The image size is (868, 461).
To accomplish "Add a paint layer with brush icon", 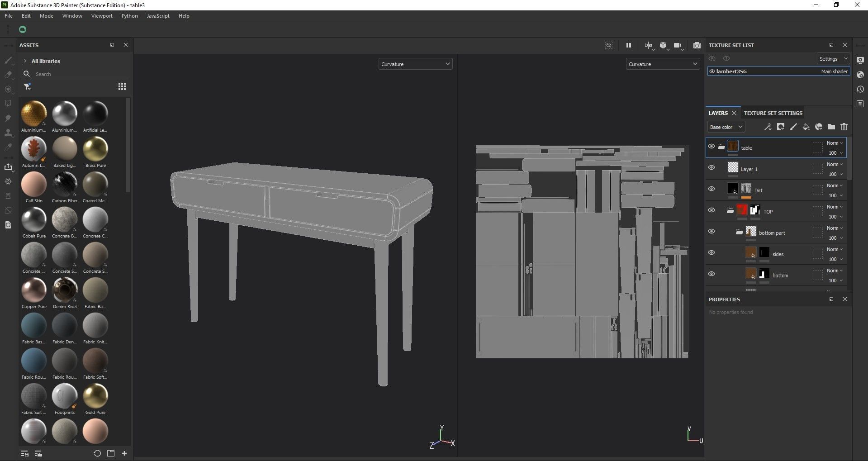I will pos(793,127).
